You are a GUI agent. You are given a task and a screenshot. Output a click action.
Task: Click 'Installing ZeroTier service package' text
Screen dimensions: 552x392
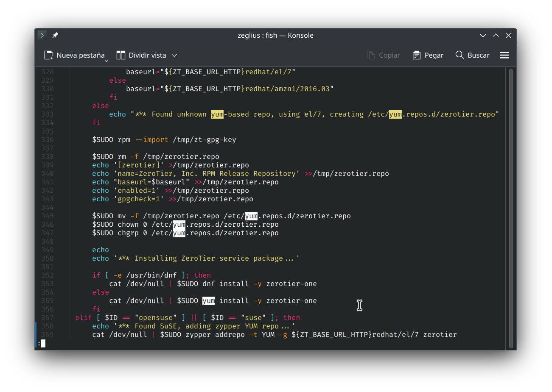pyautogui.click(x=209, y=259)
